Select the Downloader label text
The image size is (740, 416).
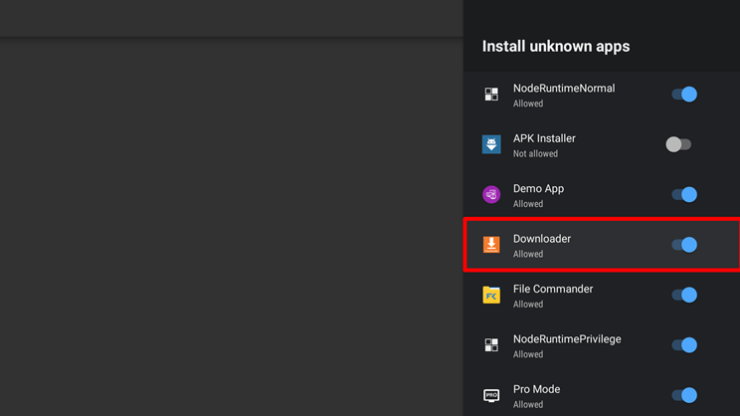542,239
